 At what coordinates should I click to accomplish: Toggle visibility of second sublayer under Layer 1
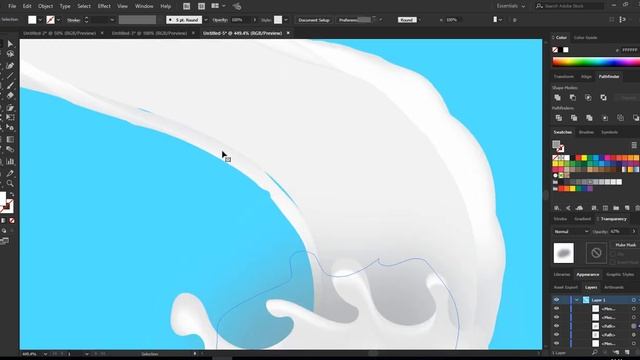pyautogui.click(x=556, y=317)
